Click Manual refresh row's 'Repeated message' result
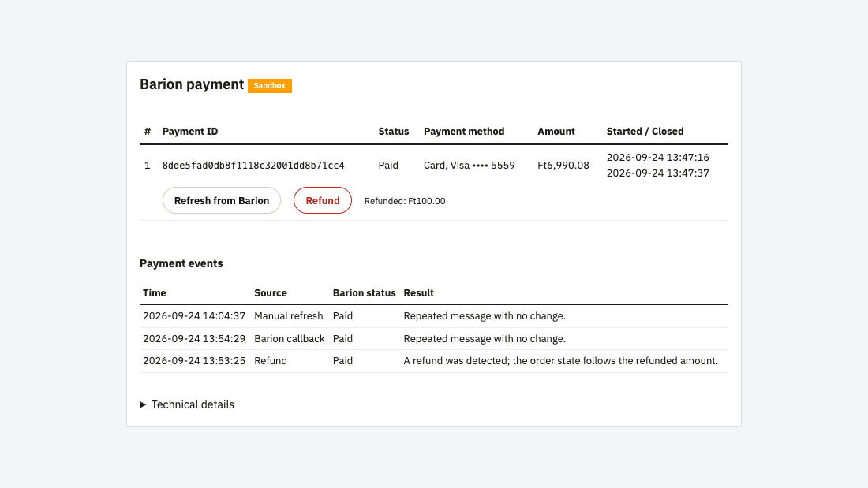 pos(485,316)
